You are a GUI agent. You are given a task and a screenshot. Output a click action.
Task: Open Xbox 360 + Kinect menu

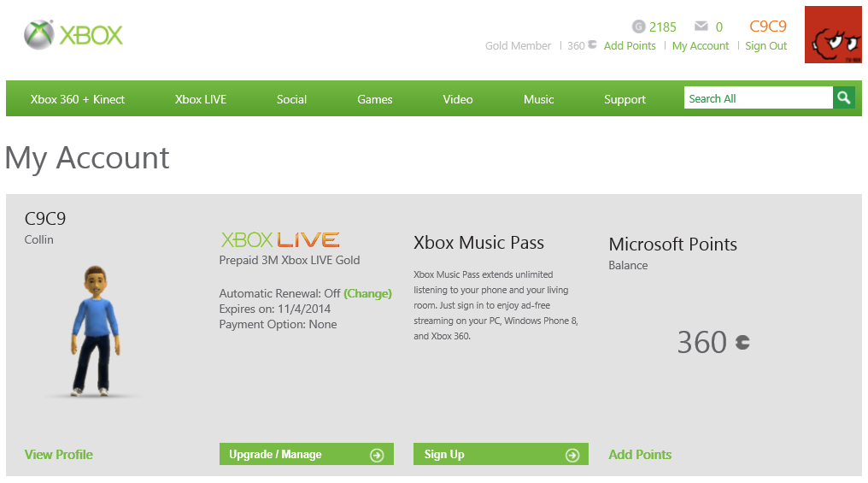tap(78, 99)
